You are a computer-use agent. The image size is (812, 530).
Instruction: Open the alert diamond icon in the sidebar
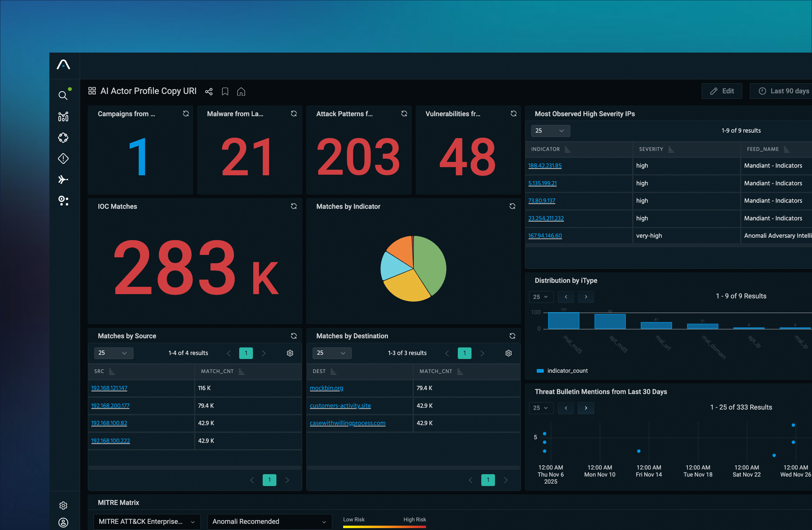tap(63, 159)
